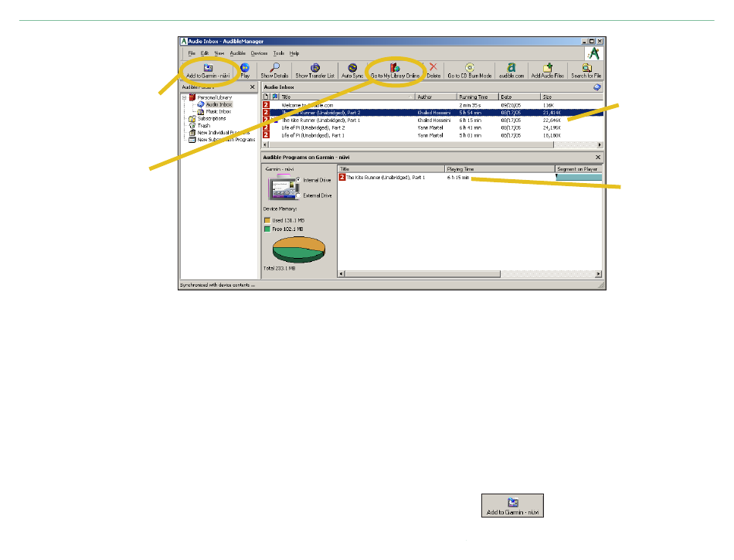Click the document icon column header
734x560 pixels.
[266, 97]
